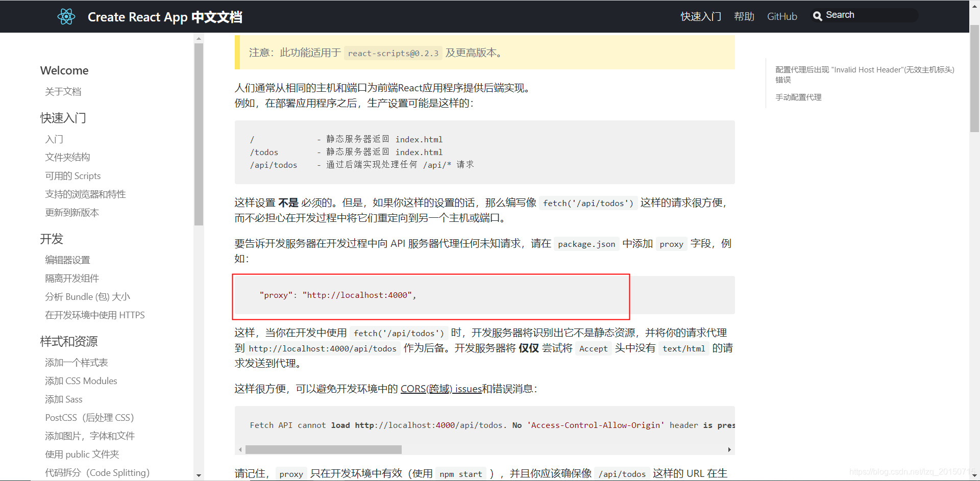
Task: Click the page vertical scrollbar thumb
Action: tap(974, 79)
